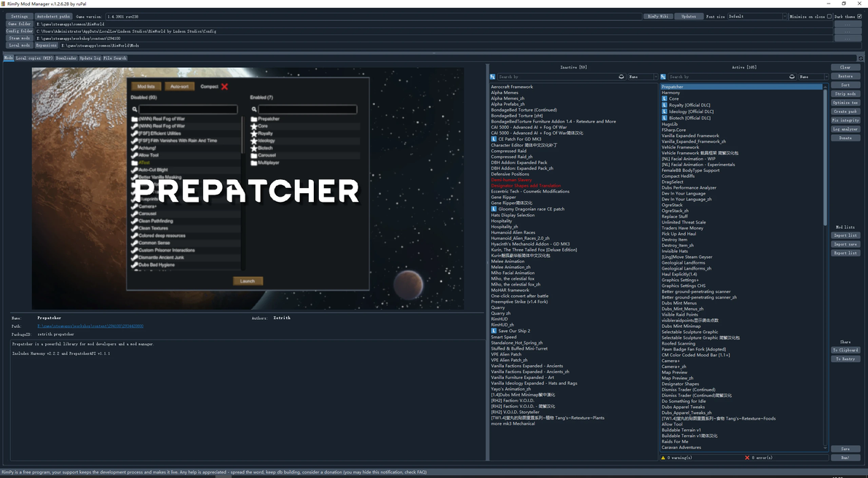Click the red X error icon in status row

point(747,458)
